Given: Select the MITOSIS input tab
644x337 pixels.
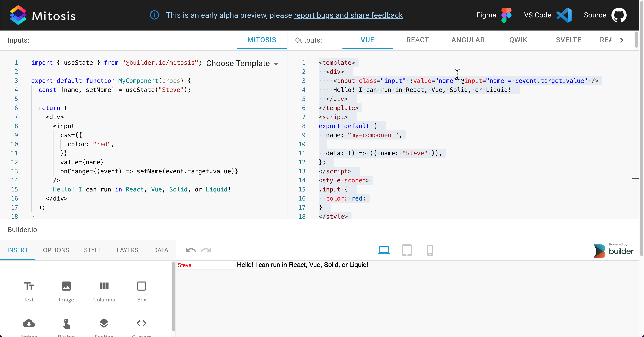Looking at the screenshot, I should [x=262, y=40].
